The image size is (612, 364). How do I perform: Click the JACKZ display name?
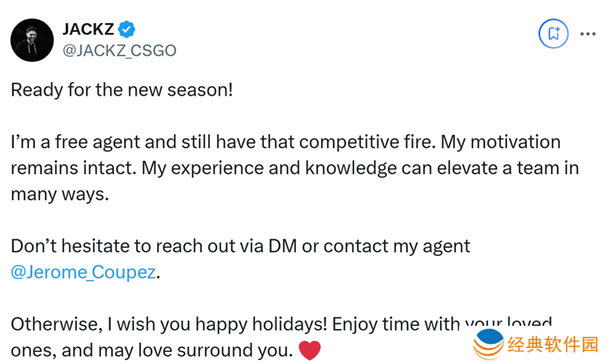87,30
